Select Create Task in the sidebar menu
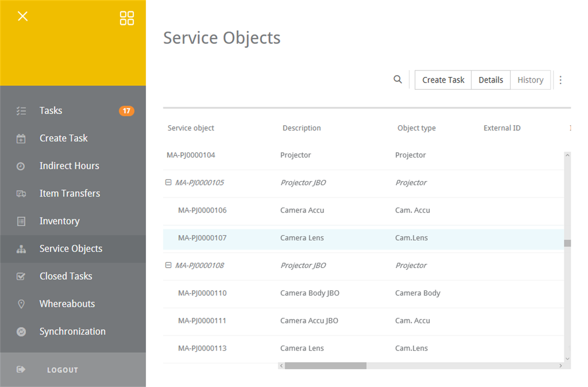This screenshot has width=588, height=387. tap(63, 138)
